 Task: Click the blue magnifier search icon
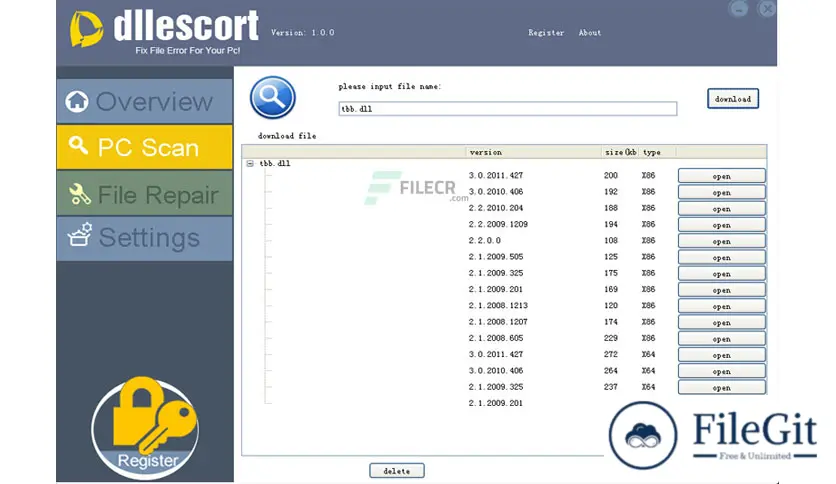[x=272, y=98]
